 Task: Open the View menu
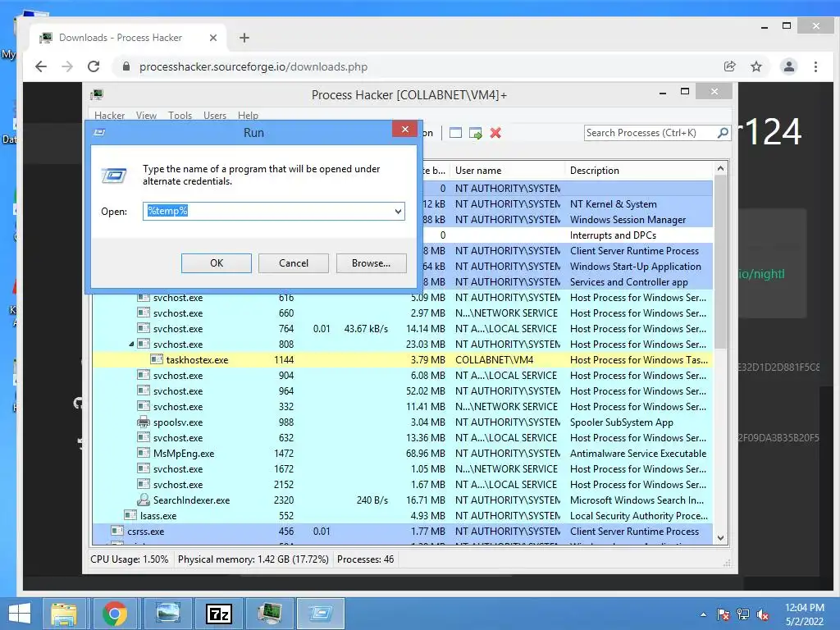pyautogui.click(x=146, y=115)
